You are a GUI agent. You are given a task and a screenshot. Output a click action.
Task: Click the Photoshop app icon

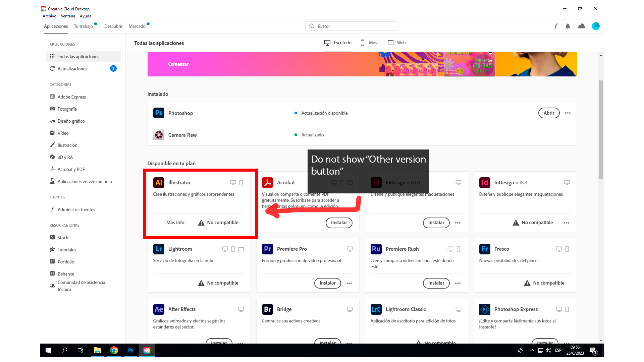click(159, 113)
